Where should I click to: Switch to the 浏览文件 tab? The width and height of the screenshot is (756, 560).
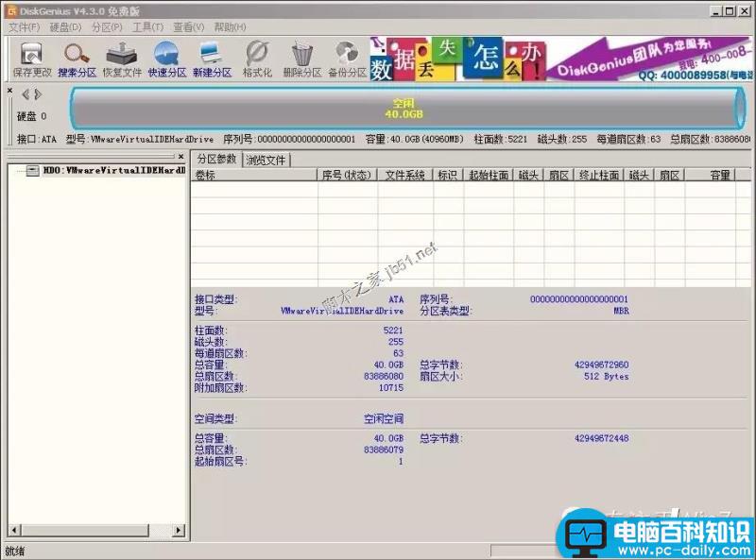266,160
